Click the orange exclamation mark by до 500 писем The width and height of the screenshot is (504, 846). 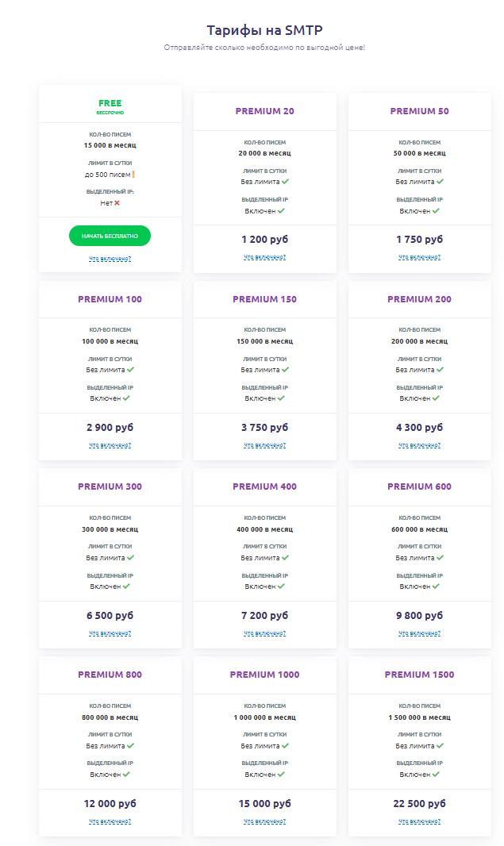[x=133, y=175]
